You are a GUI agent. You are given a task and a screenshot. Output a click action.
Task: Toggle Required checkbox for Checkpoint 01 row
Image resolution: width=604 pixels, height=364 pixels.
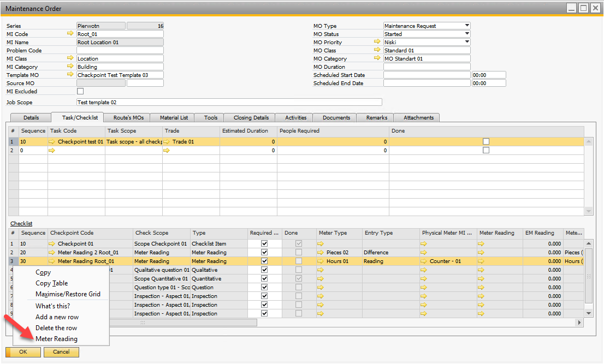tap(264, 244)
